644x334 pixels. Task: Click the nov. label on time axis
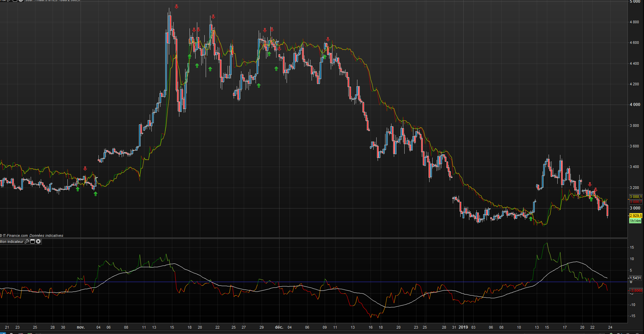pyautogui.click(x=81, y=327)
